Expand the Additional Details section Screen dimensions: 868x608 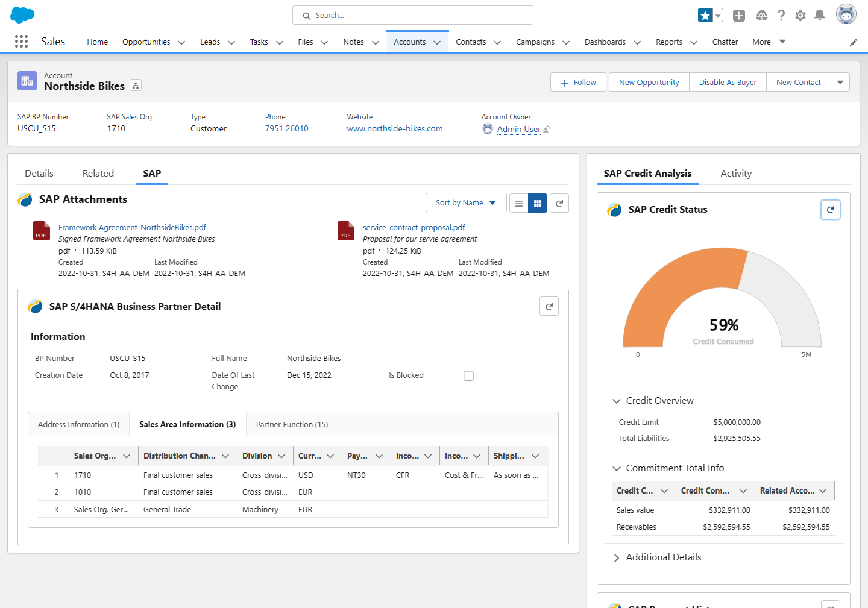(617, 558)
